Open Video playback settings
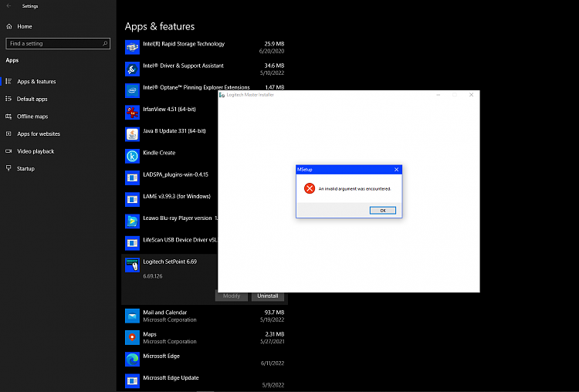The width and height of the screenshot is (579, 392). 36,151
